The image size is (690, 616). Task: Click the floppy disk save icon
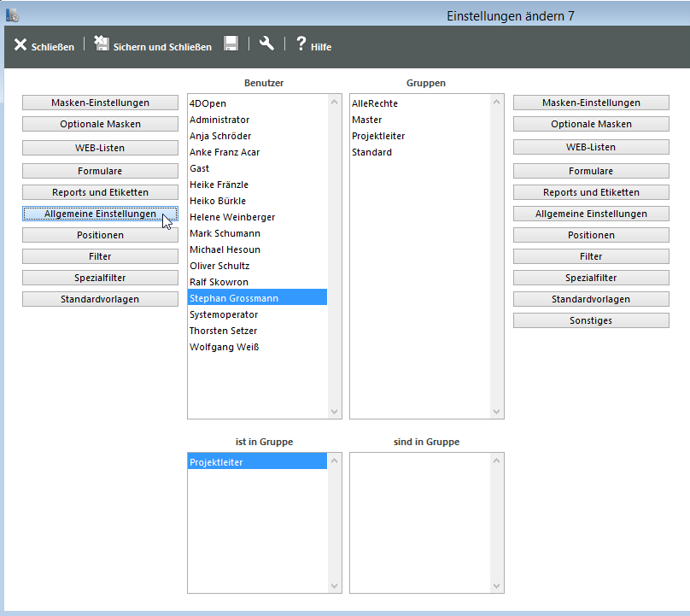pyautogui.click(x=231, y=44)
